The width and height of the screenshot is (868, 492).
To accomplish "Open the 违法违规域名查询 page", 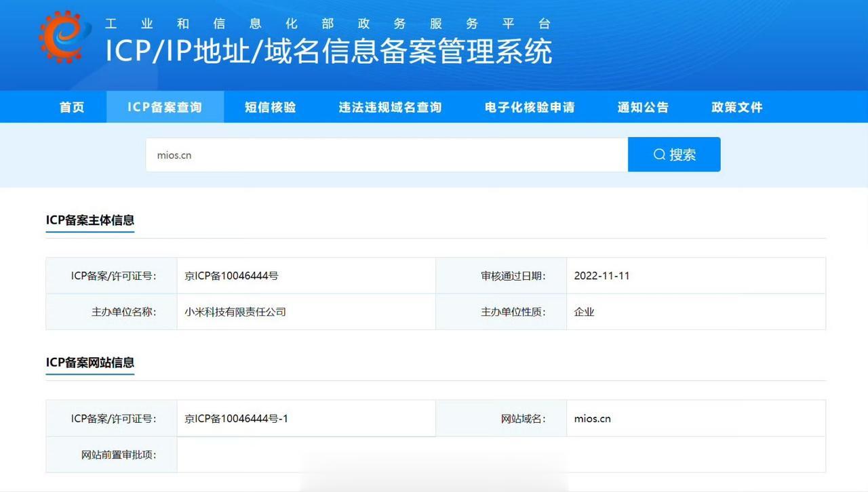I will 390,106.
